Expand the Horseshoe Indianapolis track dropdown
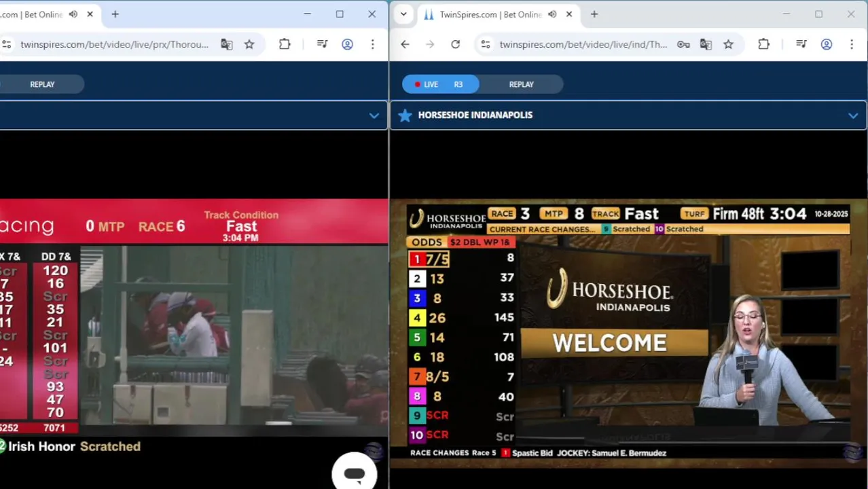The height and width of the screenshot is (489, 868). 852,115
